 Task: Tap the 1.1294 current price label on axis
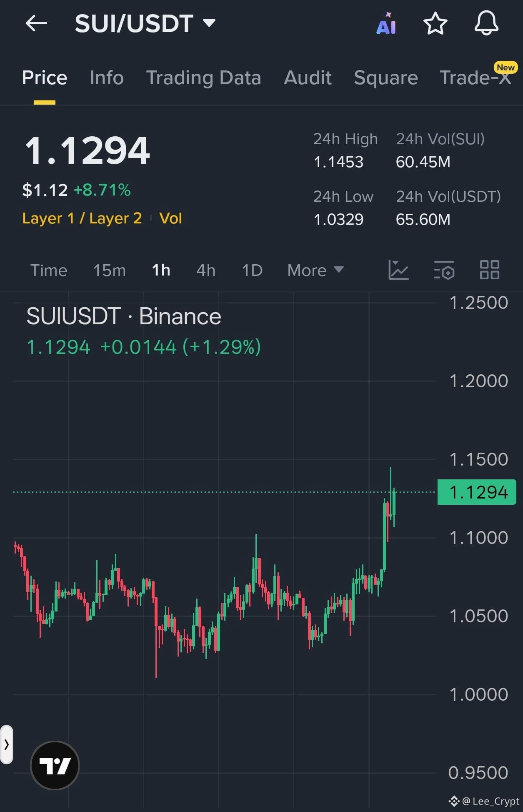tap(477, 492)
